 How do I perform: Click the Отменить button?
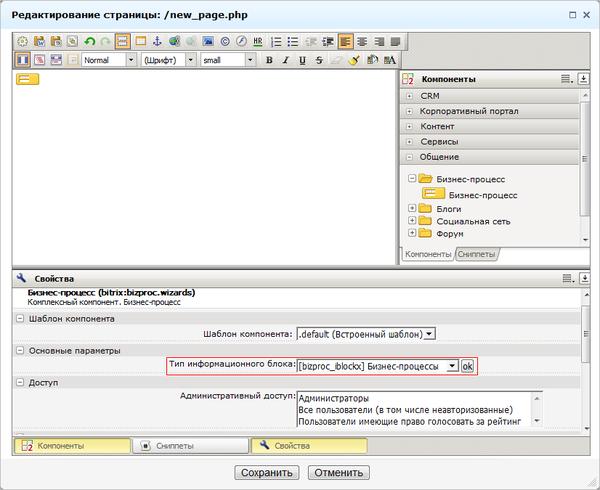pyautogui.click(x=339, y=473)
